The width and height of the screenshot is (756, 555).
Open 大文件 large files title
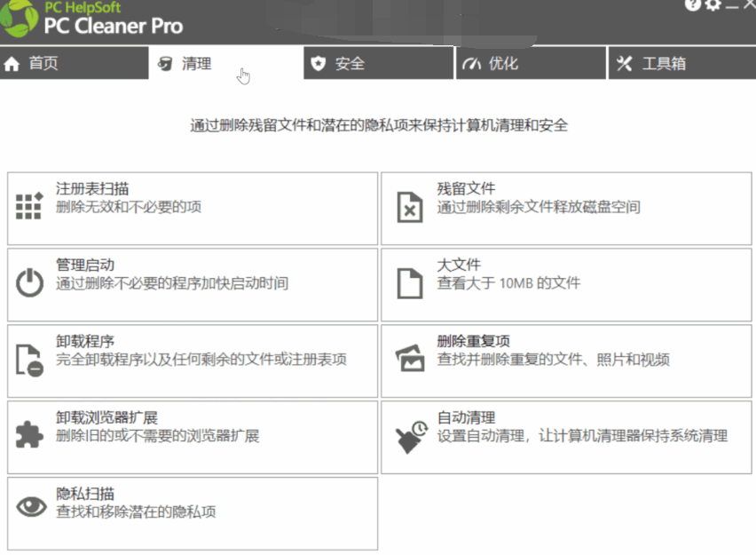[459, 265]
